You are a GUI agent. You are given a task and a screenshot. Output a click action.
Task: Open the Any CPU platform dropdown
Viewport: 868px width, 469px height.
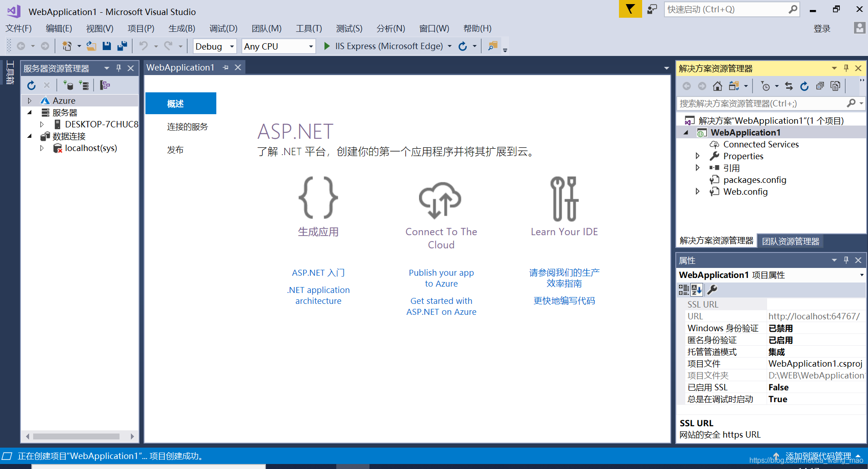[x=311, y=46]
